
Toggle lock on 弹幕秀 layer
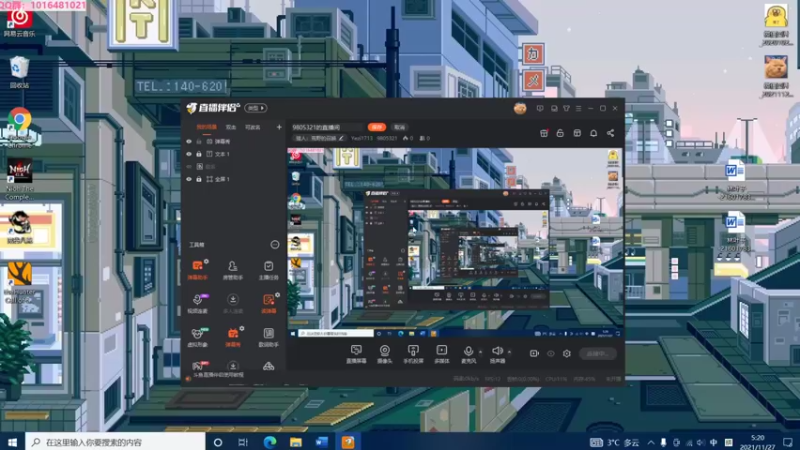point(199,141)
